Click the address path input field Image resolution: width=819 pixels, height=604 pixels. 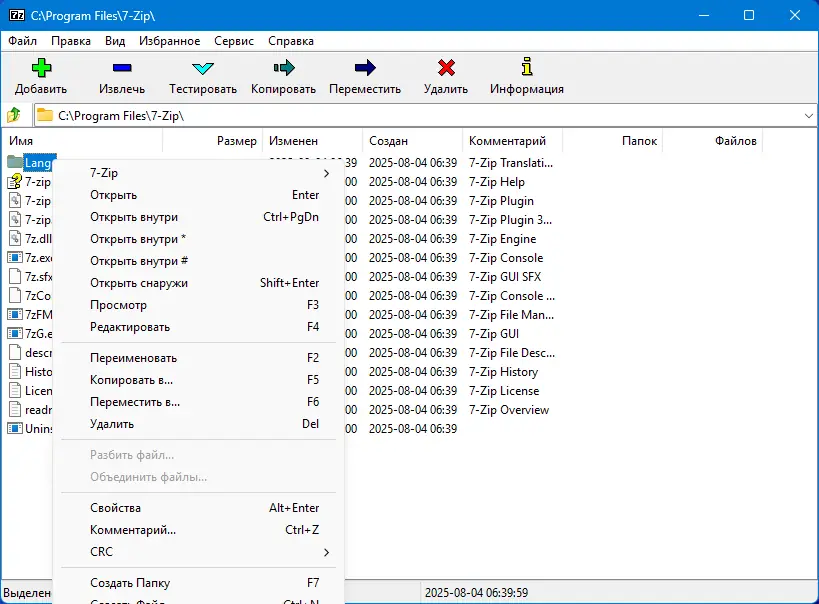418,115
